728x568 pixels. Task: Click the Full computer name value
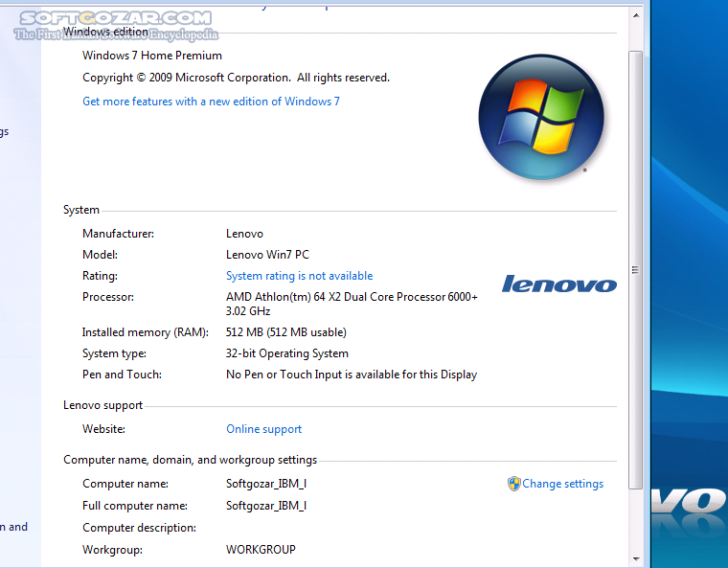(266, 506)
